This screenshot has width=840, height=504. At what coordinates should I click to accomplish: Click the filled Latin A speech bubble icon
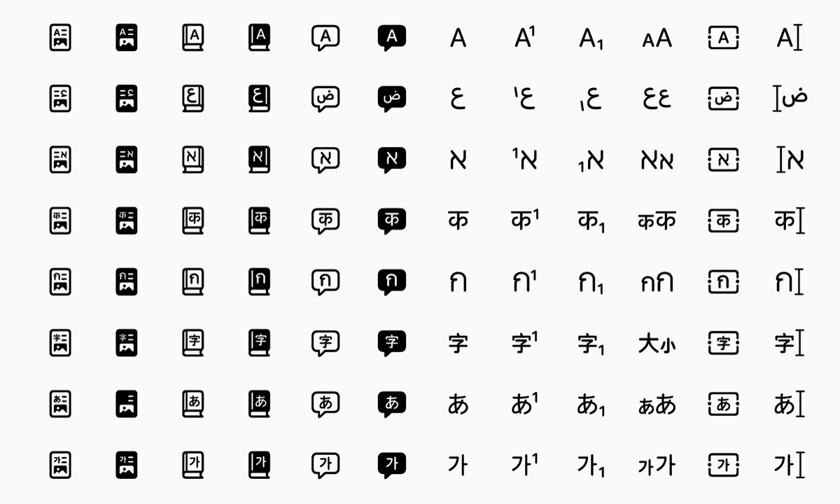392,37
